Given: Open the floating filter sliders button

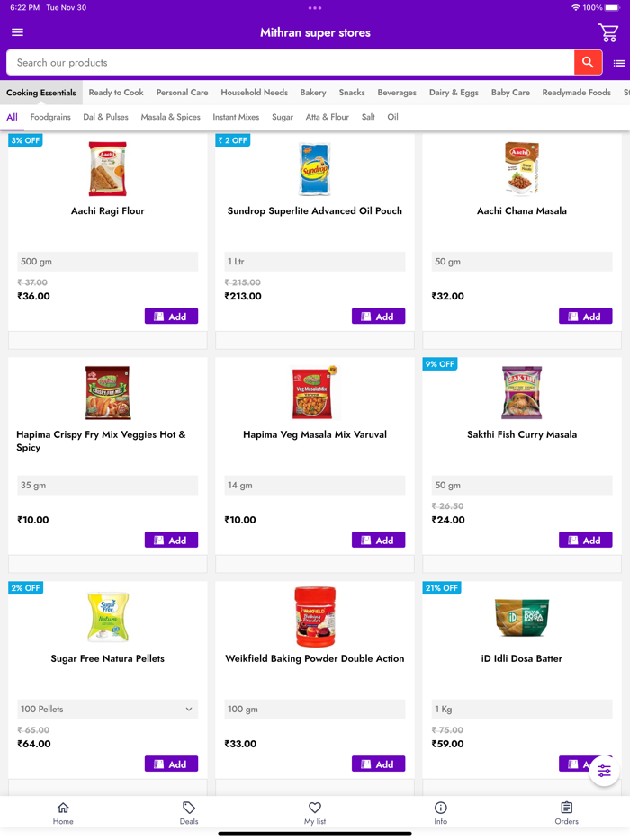Looking at the screenshot, I should tap(604, 772).
